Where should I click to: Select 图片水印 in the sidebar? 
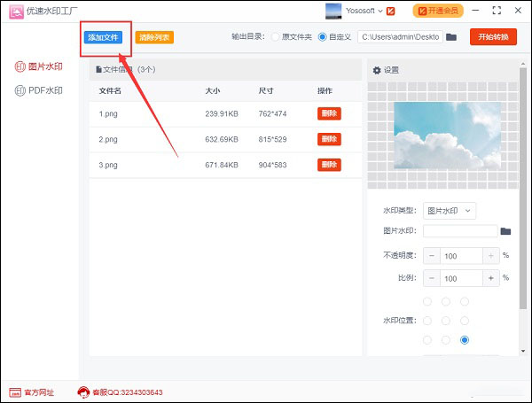(x=39, y=66)
